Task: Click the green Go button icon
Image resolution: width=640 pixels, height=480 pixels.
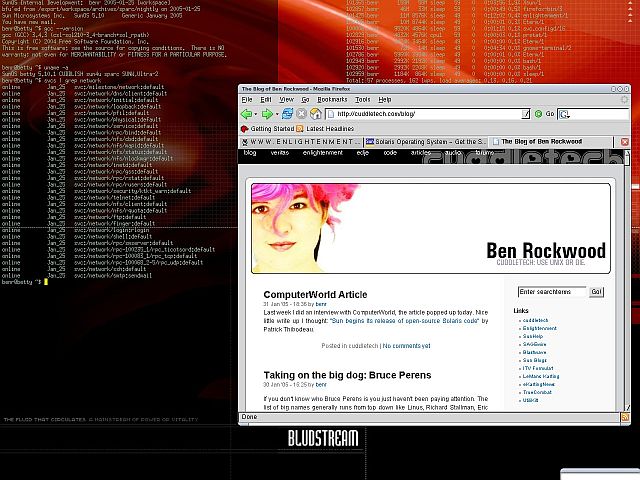Action: 538,114
